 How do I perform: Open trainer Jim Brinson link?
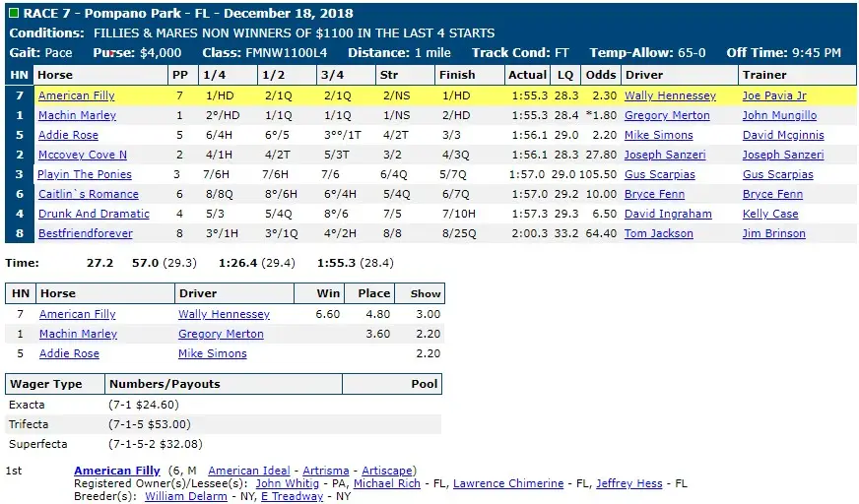(x=773, y=233)
